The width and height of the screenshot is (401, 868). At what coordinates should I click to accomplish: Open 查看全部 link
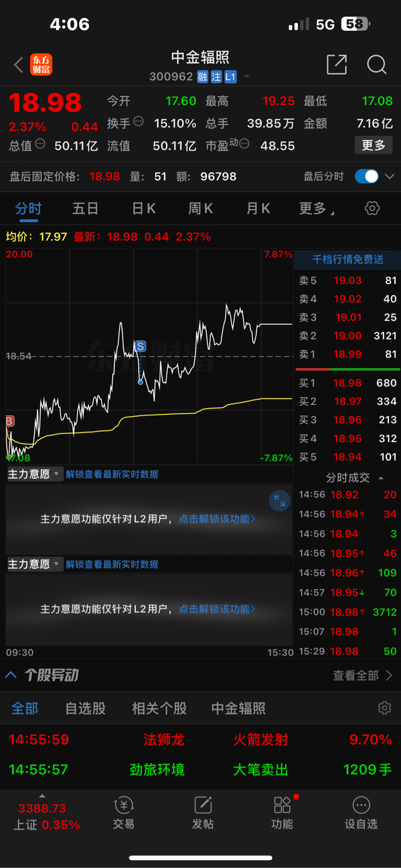coord(362,675)
